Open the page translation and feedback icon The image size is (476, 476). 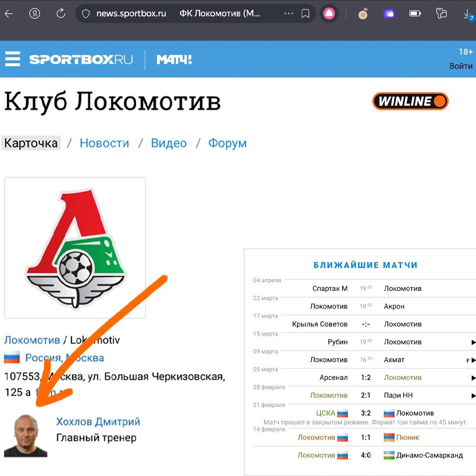pos(441,14)
